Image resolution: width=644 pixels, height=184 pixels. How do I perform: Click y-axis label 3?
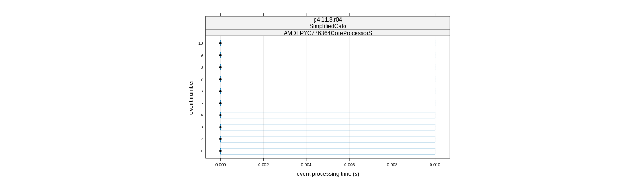pyautogui.click(x=201, y=127)
